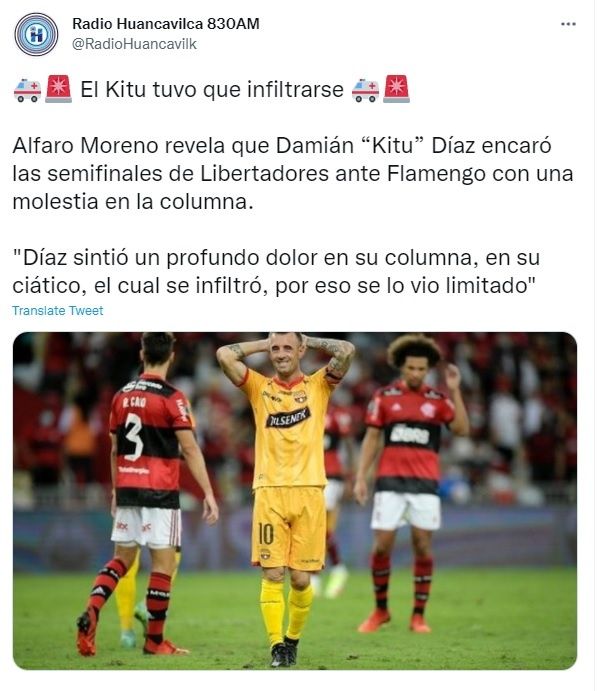Click the word 'Libertadores' in the tweet
Image resolution: width=603 pixels, height=691 pixels.
tap(264, 174)
